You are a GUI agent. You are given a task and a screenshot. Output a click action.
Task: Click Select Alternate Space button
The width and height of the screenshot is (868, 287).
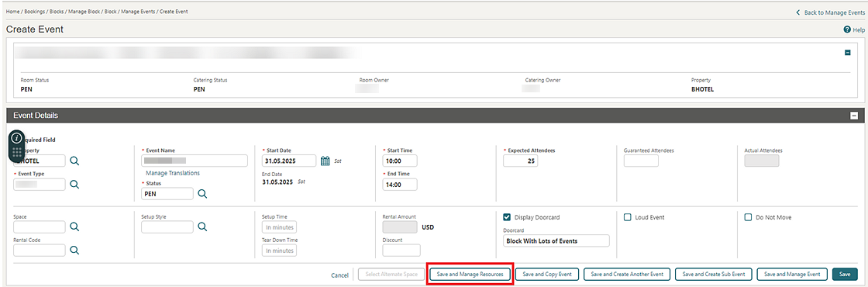(391, 275)
